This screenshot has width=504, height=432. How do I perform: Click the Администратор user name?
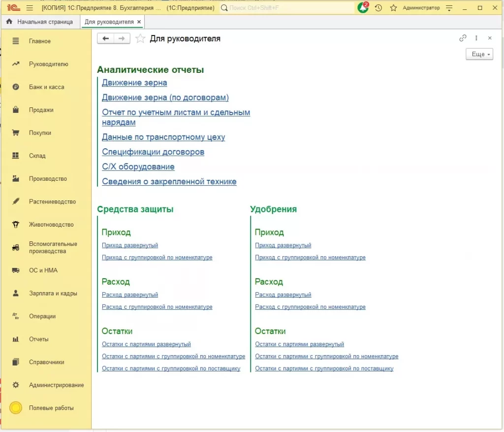pyautogui.click(x=421, y=8)
